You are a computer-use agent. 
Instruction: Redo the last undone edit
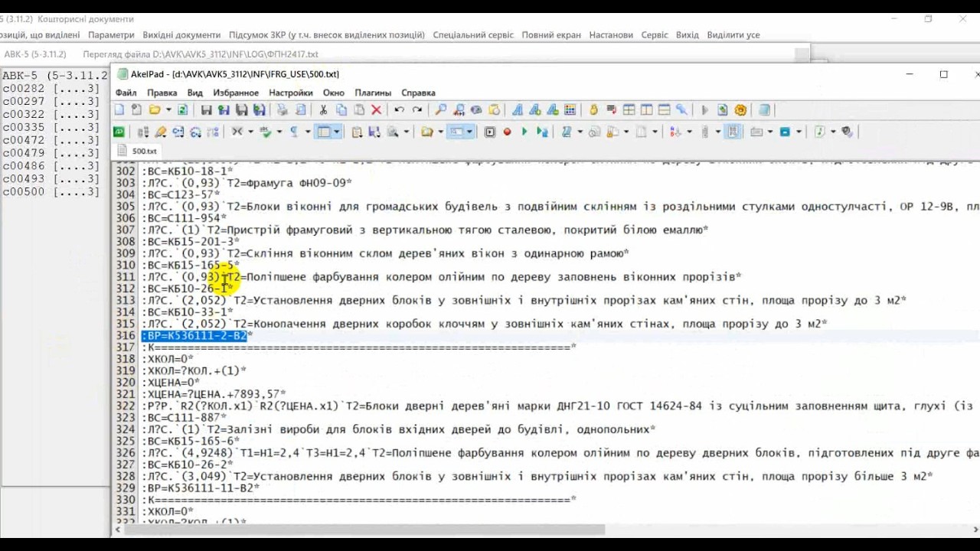pyautogui.click(x=416, y=110)
